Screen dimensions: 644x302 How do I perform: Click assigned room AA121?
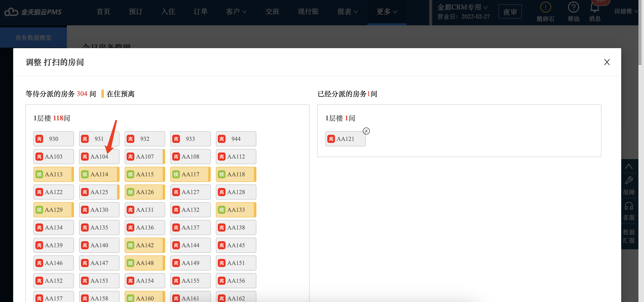pos(346,139)
